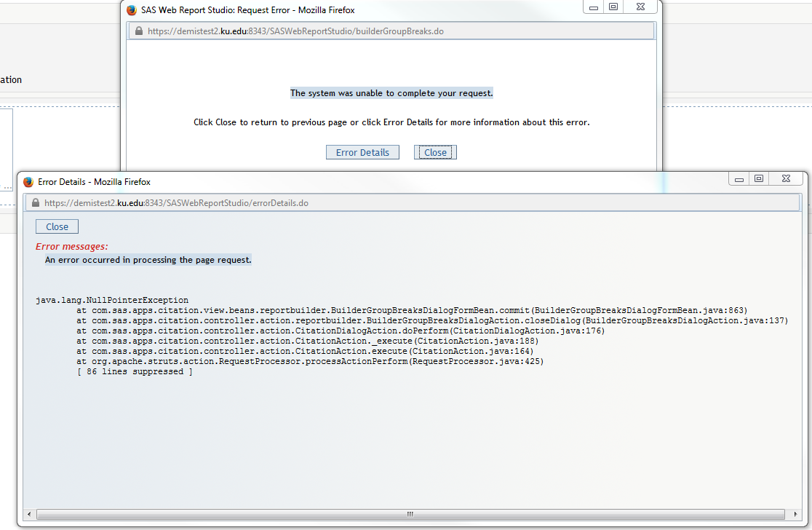
Task: Click errorDetails.do URL address field
Action: [413, 202]
